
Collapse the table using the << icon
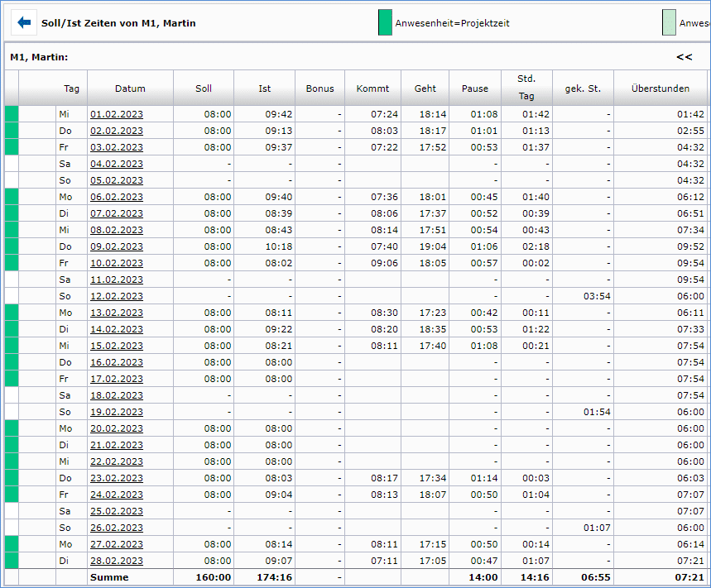(684, 57)
